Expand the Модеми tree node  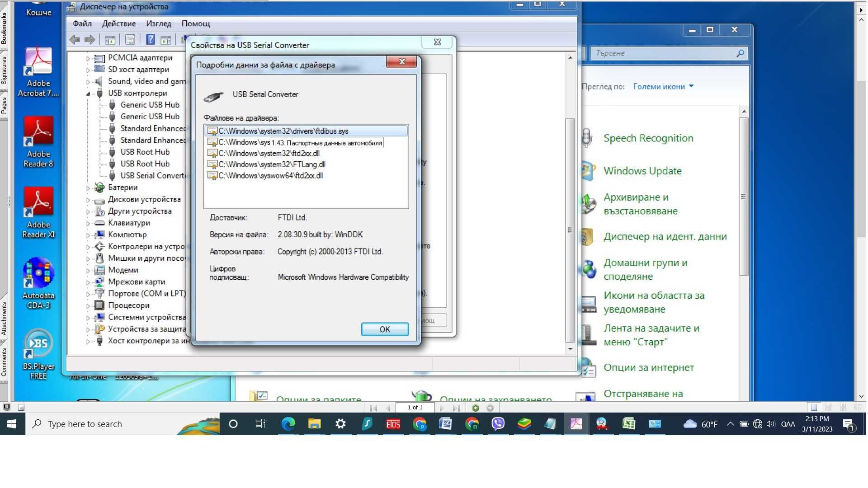(88, 271)
